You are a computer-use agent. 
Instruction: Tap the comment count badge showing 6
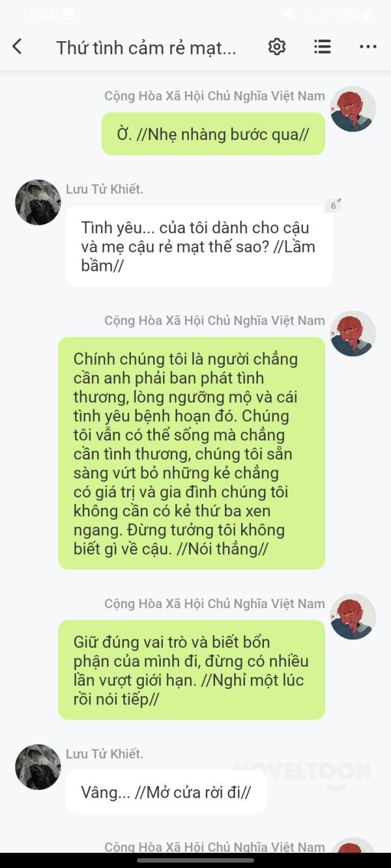click(333, 206)
